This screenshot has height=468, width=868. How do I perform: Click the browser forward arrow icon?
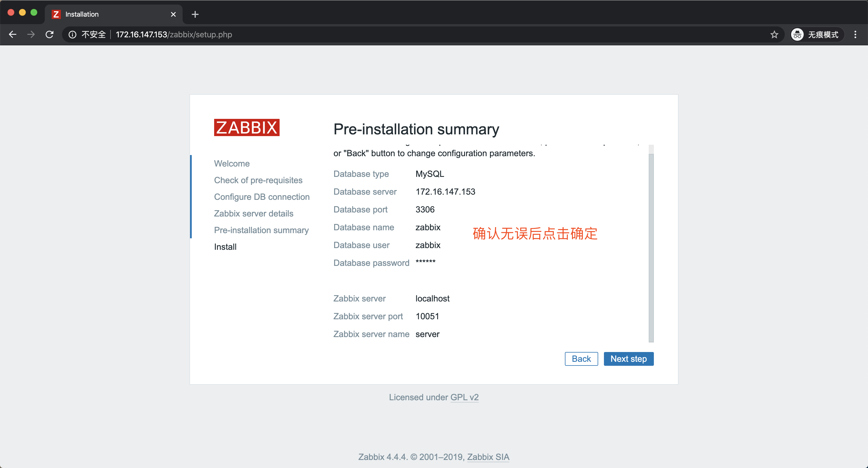tap(31, 34)
